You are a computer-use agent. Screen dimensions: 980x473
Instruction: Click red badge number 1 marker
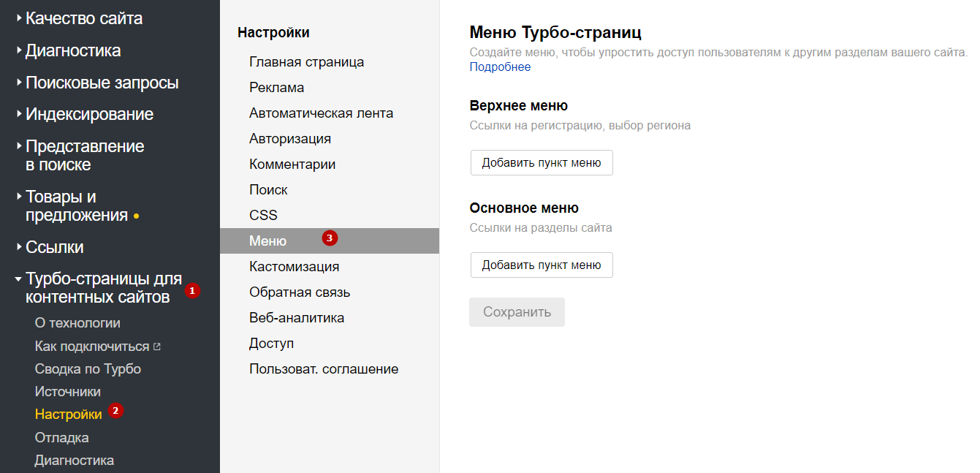pyautogui.click(x=192, y=290)
